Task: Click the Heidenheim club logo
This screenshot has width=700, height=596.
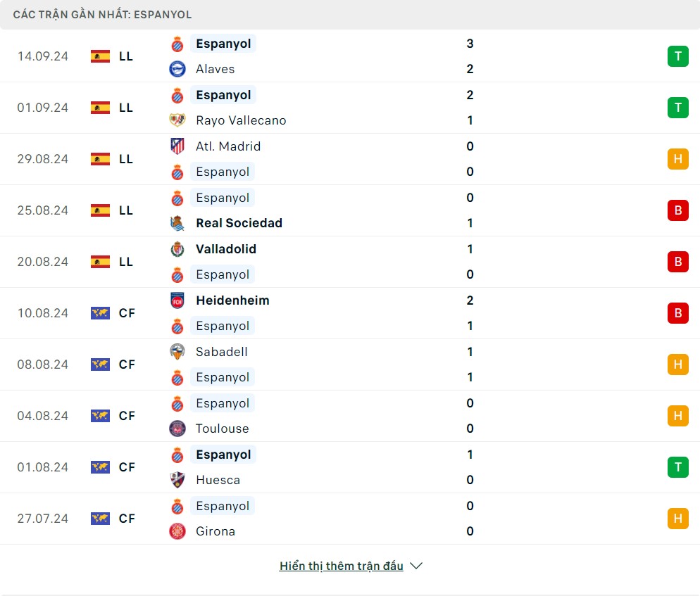Action: pos(177,300)
